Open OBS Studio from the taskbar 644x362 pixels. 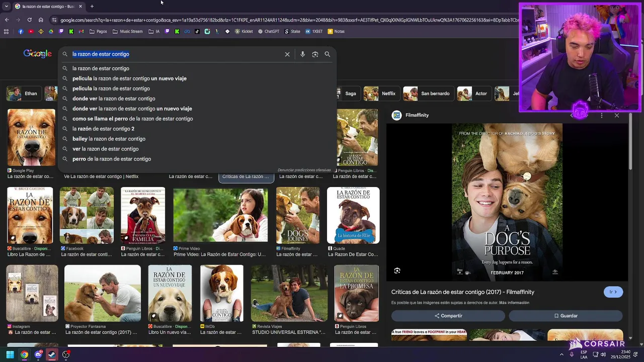click(x=66, y=355)
